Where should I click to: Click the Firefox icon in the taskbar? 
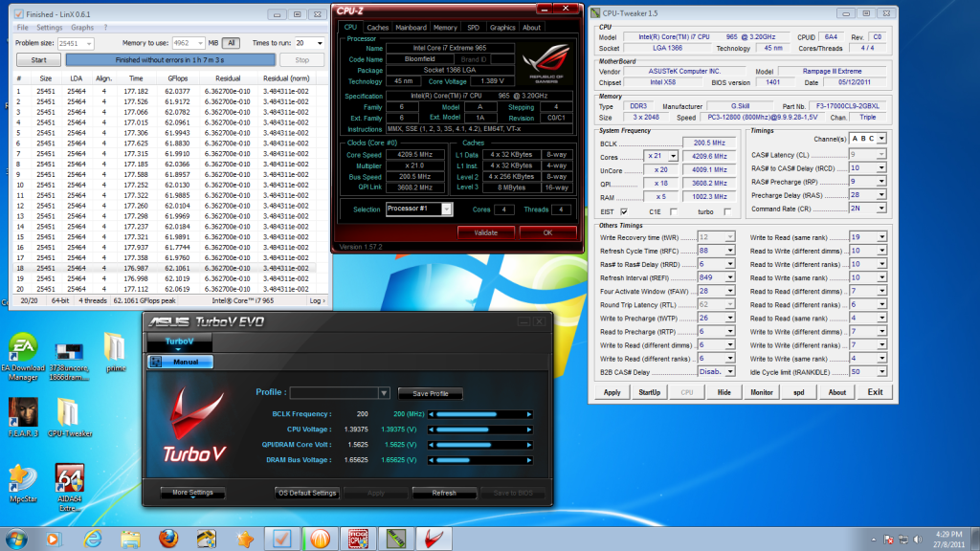tap(170, 538)
